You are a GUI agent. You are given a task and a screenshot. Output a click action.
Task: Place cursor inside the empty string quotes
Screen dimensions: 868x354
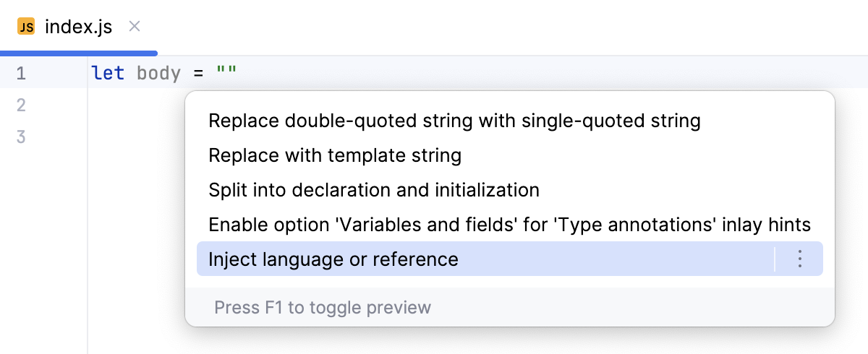click(227, 73)
